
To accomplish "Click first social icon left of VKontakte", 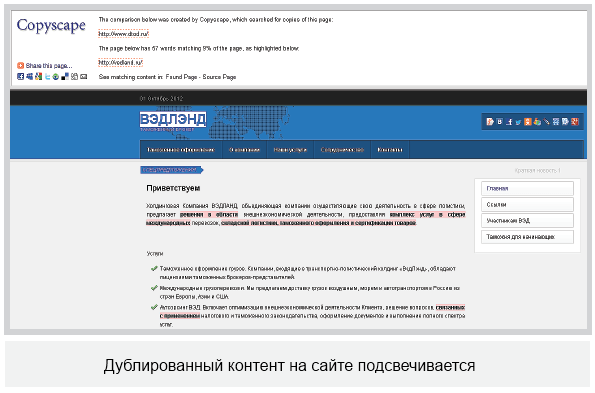I will (x=490, y=122).
